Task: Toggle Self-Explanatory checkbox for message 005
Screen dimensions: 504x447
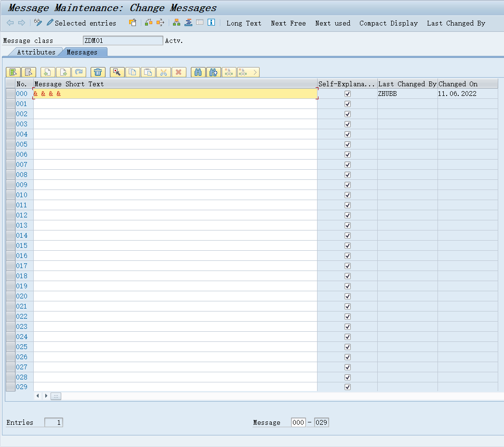Action: tap(347, 144)
